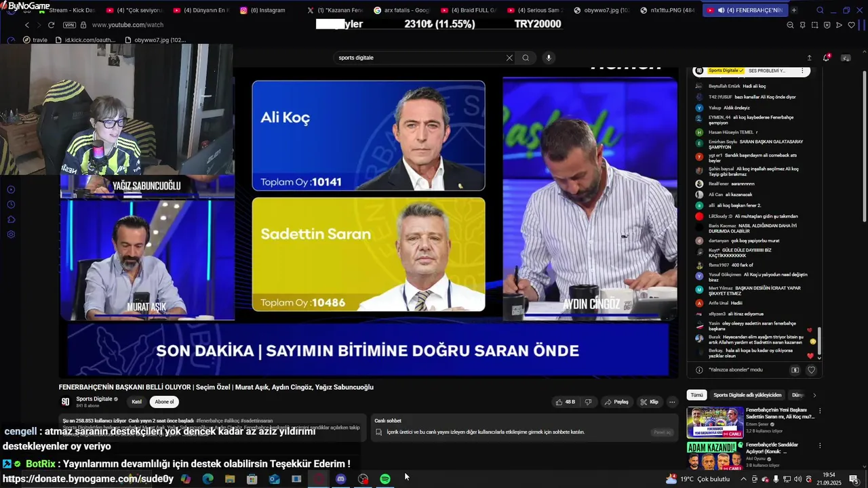
Task: Open pinned message three-dot menu in chat
Action: pos(802,70)
